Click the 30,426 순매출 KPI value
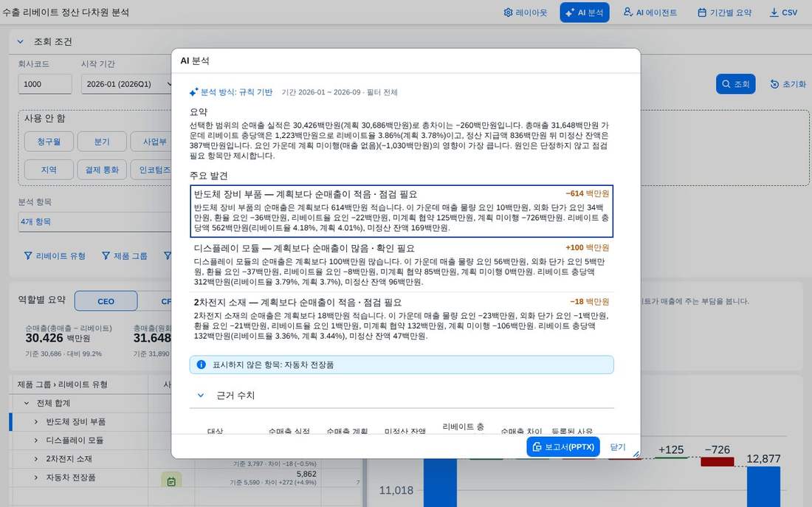 (44, 338)
